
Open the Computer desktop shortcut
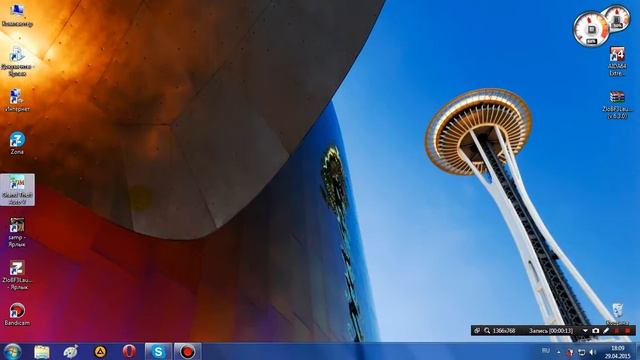tap(17, 15)
